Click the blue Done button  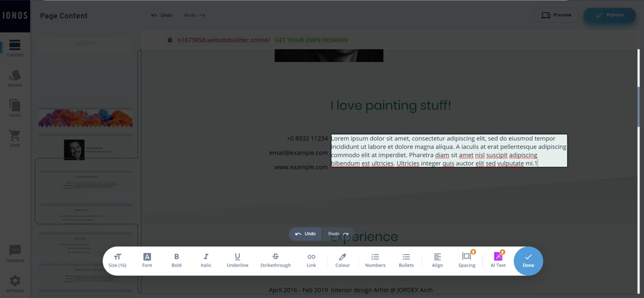pos(528,261)
